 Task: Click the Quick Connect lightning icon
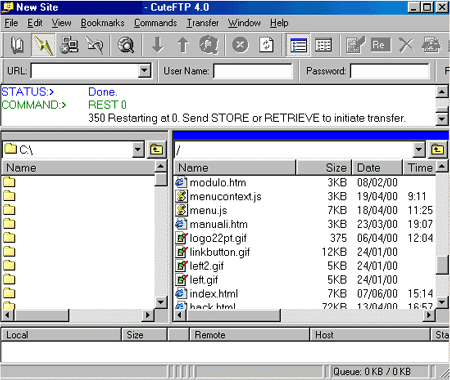click(x=43, y=45)
